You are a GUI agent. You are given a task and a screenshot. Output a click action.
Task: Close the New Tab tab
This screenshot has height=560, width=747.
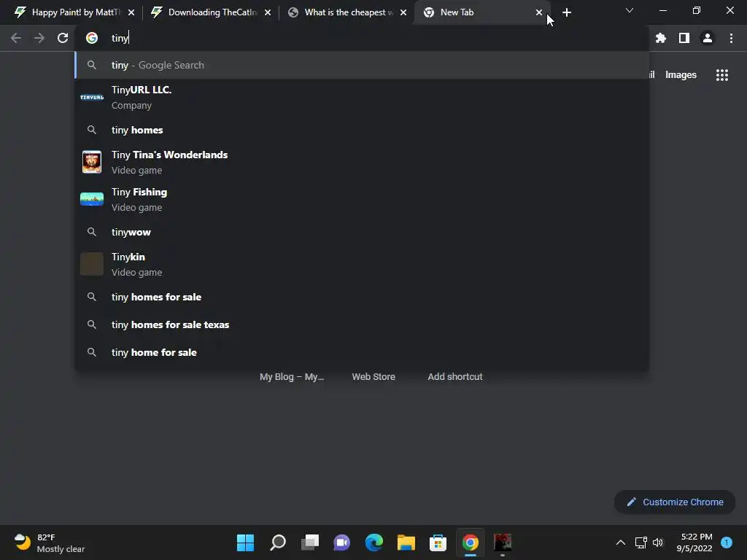[x=539, y=12]
